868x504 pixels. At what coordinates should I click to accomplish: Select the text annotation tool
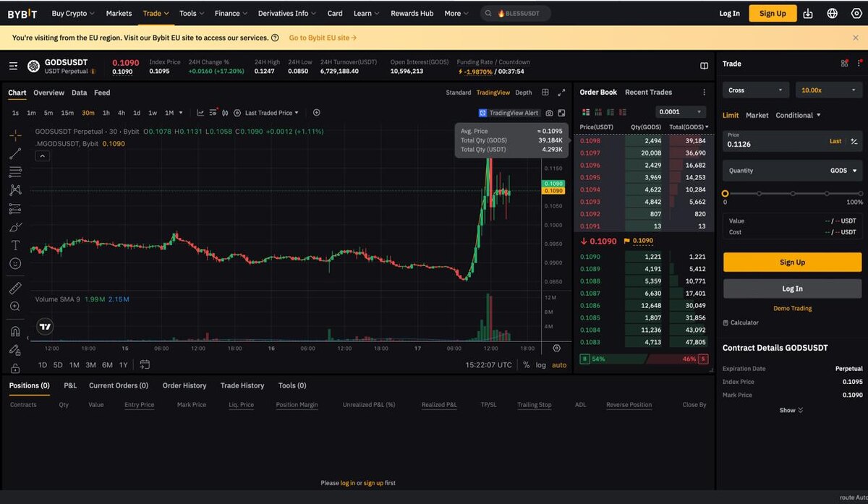pos(15,246)
